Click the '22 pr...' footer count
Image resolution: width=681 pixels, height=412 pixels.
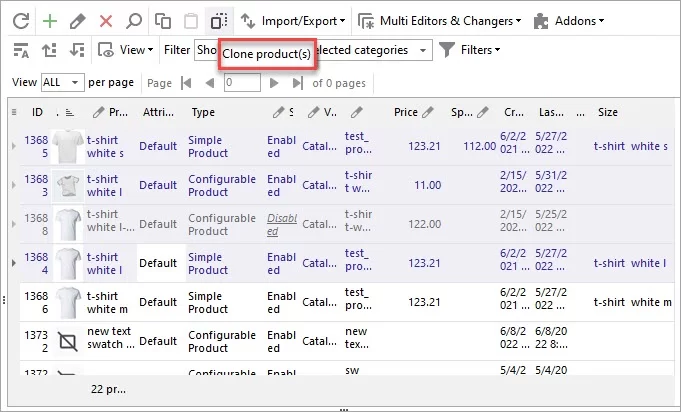click(108, 389)
